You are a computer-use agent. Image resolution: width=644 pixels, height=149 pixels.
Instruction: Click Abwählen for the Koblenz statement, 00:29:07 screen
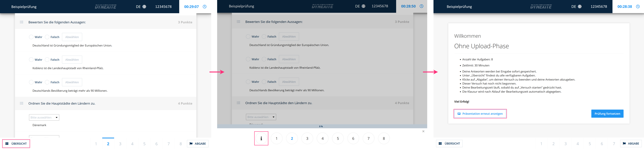click(72, 60)
